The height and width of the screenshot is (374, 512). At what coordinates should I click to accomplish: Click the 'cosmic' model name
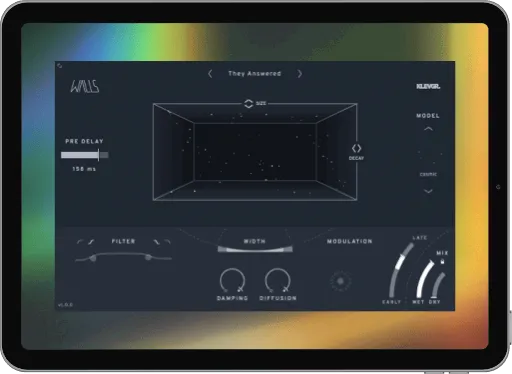[428, 174]
